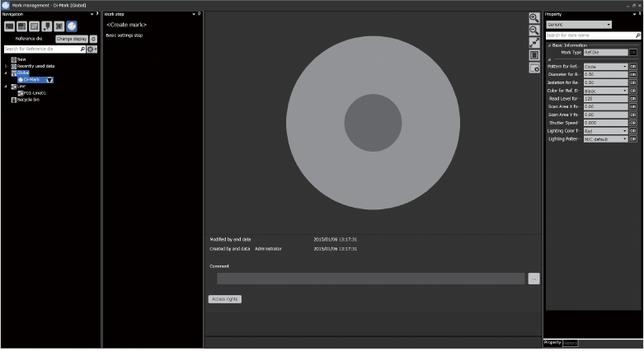644x361 pixels.
Task: Click the board-outline Navigation toolbar icon
Action: click(x=35, y=26)
